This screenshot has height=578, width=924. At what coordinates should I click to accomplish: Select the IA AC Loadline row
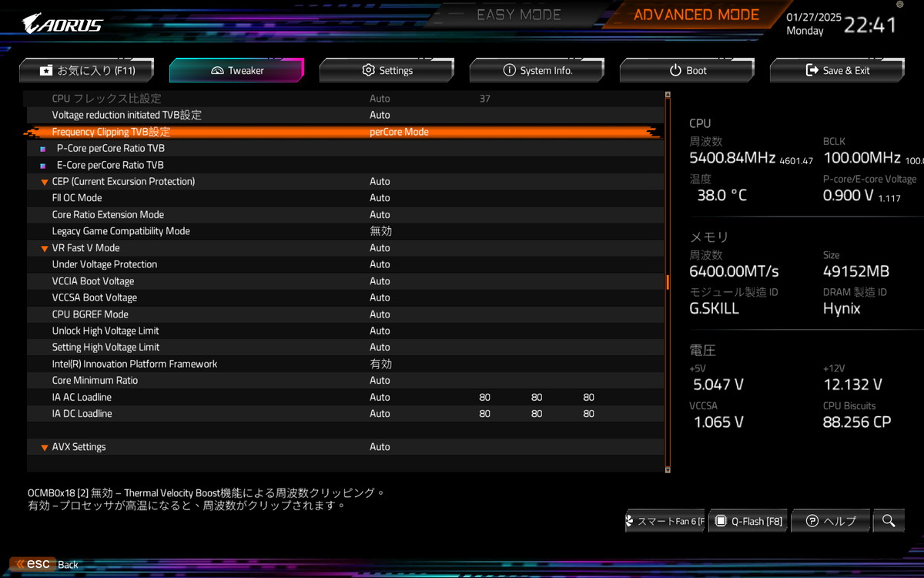(x=345, y=398)
